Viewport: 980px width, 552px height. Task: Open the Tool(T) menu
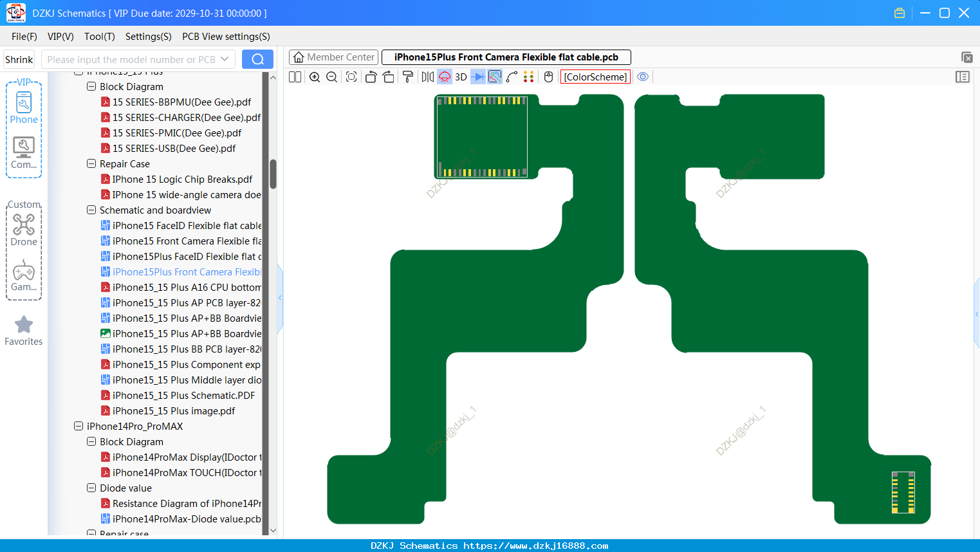[100, 37]
